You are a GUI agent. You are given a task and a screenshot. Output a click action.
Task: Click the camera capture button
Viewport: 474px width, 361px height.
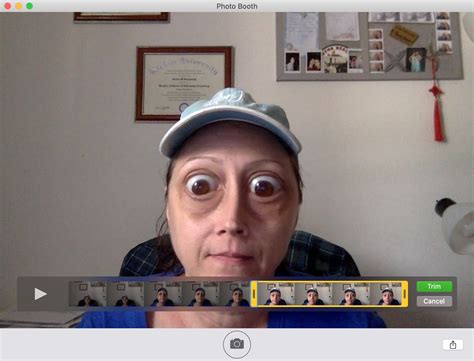(237, 344)
